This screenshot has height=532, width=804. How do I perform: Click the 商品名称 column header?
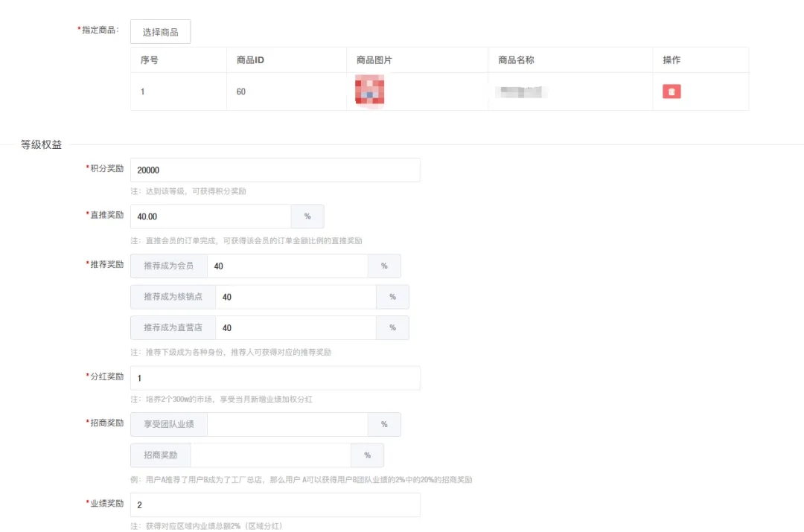(x=517, y=60)
